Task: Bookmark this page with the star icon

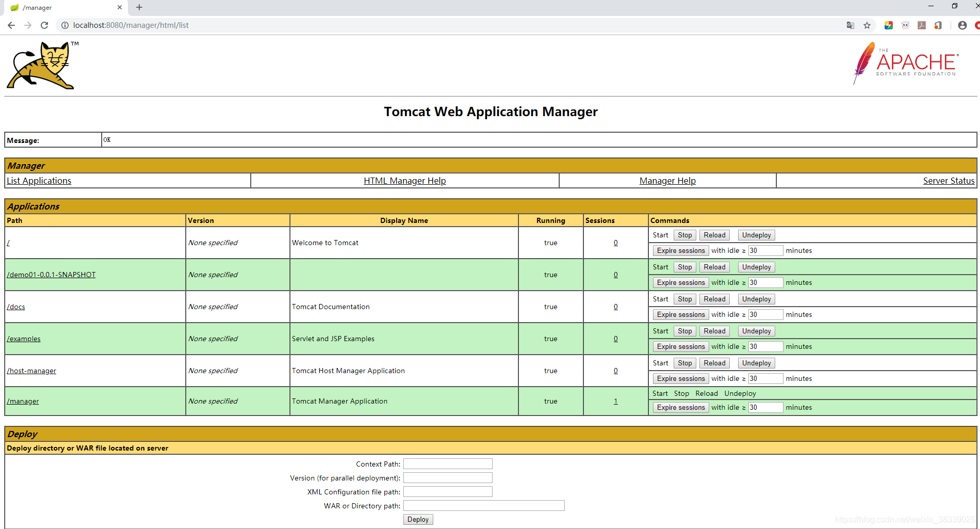Action: (867, 25)
